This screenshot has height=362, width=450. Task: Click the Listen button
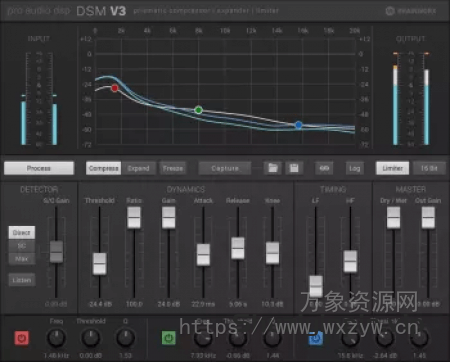[22, 280]
